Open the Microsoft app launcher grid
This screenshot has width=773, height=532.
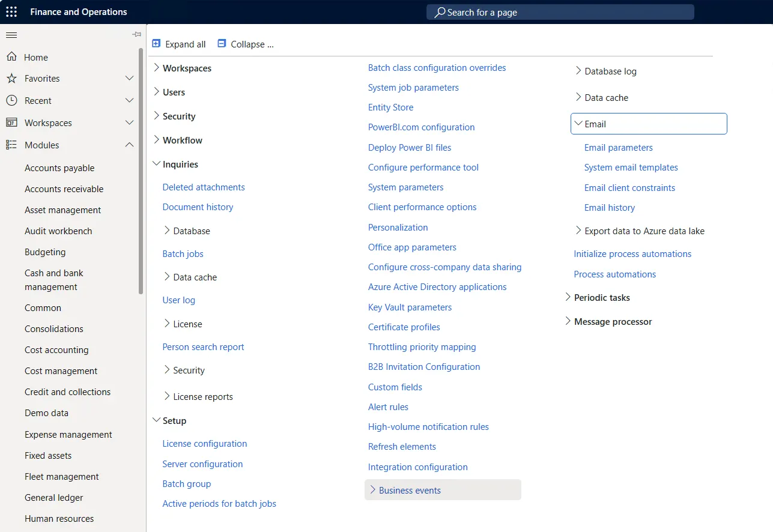pos(11,11)
